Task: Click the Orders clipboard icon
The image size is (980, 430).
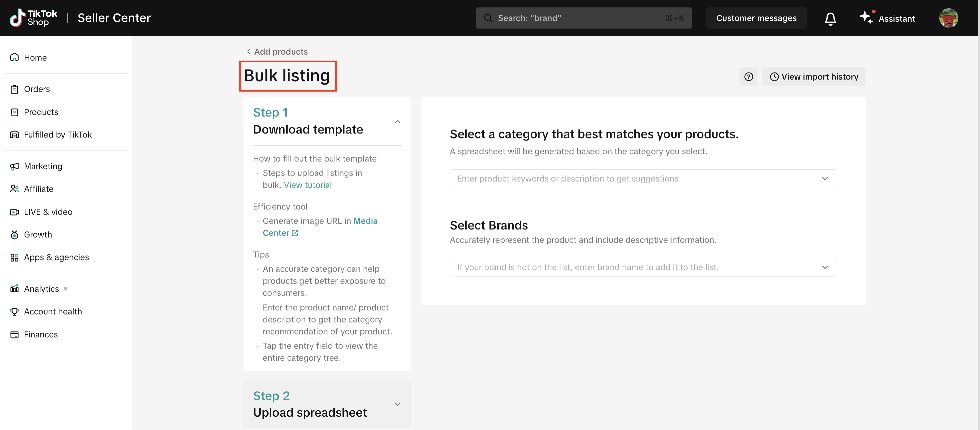Action: click(x=14, y=89)
